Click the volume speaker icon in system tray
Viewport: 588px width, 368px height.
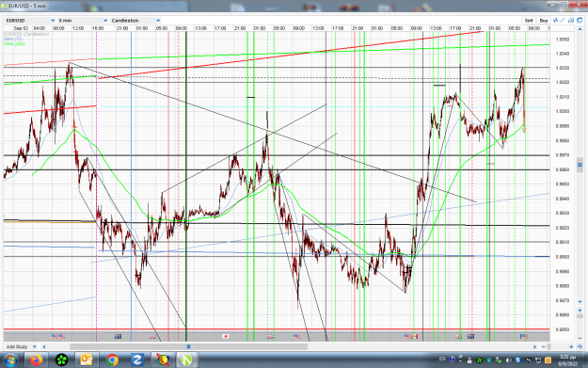[508, 360]
